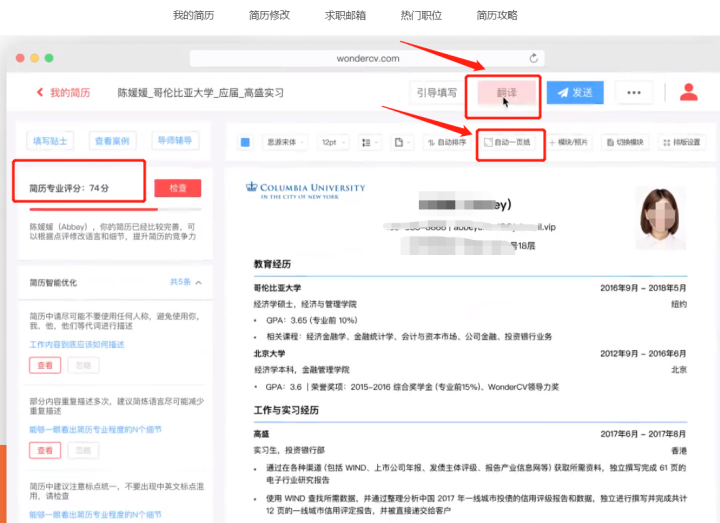Click 忽略 under the pronoun-usage tip
The image size is (720, 523).
click(83, 366)
